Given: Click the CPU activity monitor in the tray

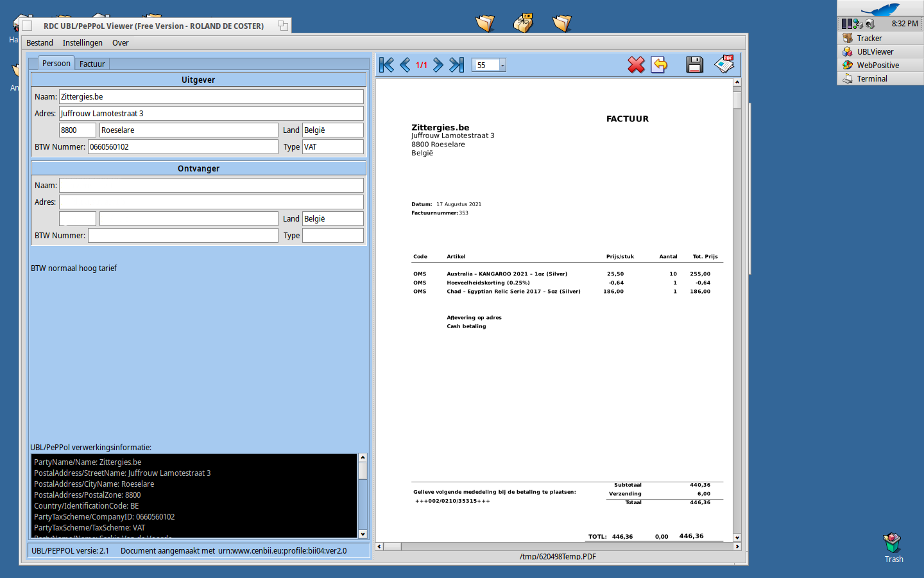Looking at the screenshot, I should click(x=846, y=24).
